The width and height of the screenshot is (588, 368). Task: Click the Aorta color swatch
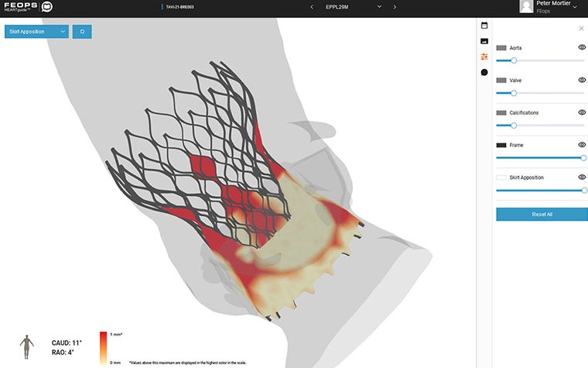click(501, 48)
